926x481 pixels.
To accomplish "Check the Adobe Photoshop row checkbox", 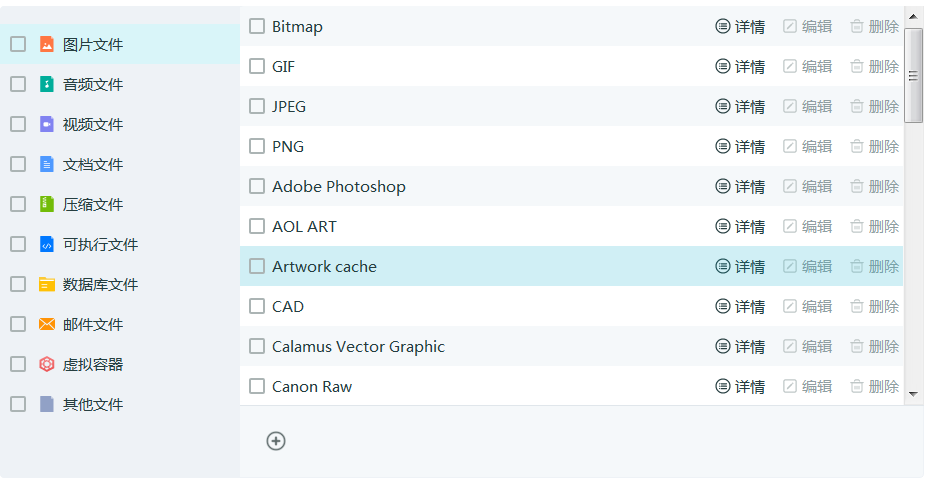I will pyautogui.click(x=257, y=186).
